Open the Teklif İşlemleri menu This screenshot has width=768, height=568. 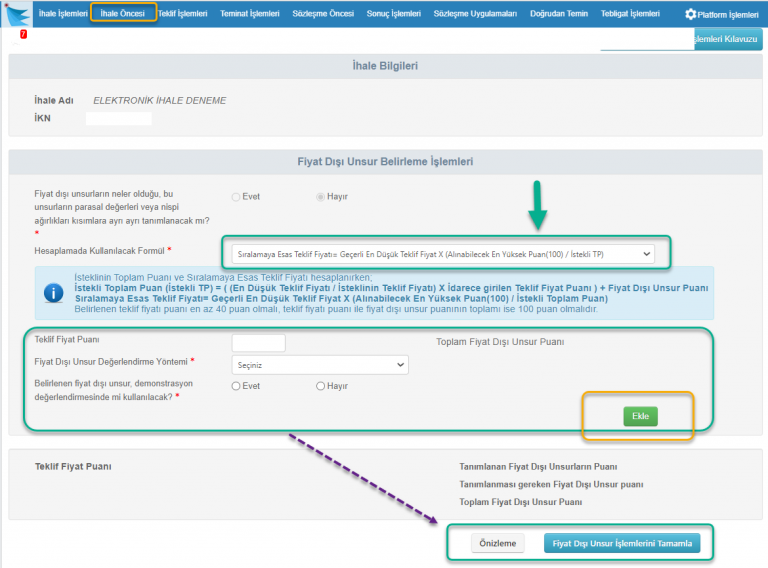pyautogui.click(x=183, y=14)
